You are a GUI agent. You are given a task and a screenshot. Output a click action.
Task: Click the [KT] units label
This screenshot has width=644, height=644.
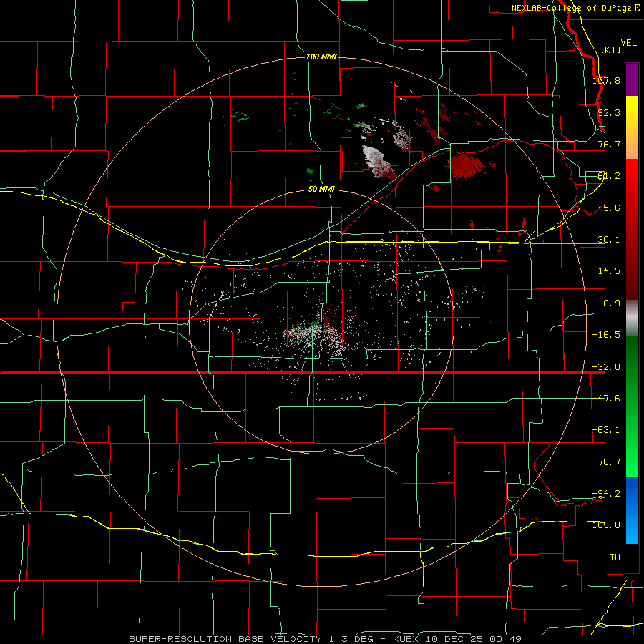pyautogui.click(x=611, y=49)
